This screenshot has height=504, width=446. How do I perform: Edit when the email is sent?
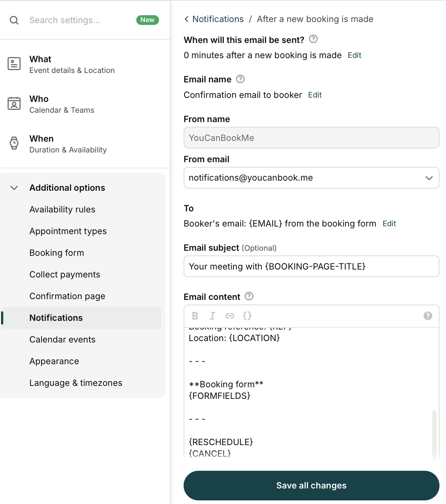(x=354, y=55)
